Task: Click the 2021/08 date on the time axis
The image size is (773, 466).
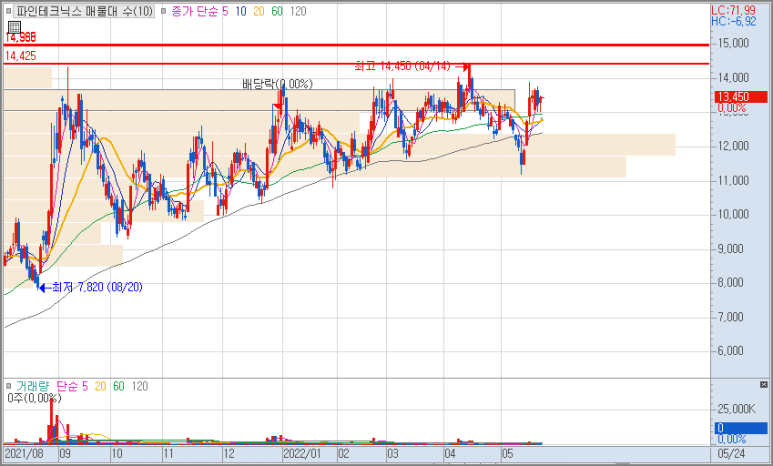Action: click(24, 454)
